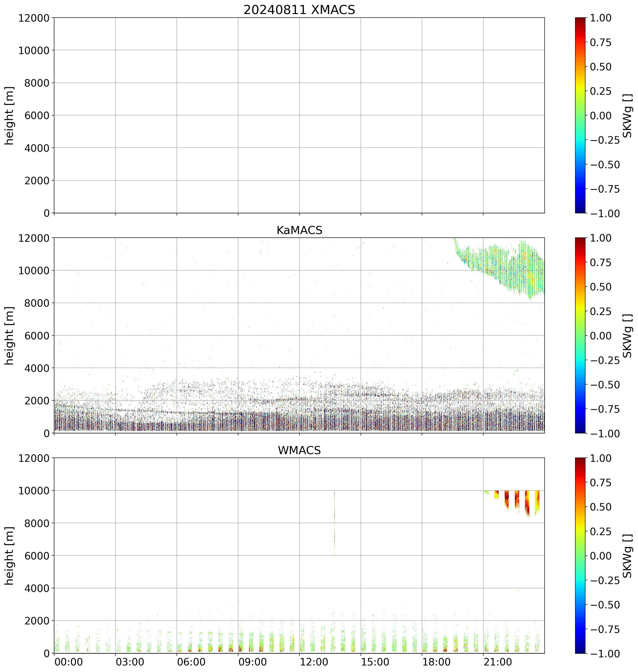Click the WMACS panel colorbar
The height and width of the screenshot is (672, 638).
pos(580,555)
